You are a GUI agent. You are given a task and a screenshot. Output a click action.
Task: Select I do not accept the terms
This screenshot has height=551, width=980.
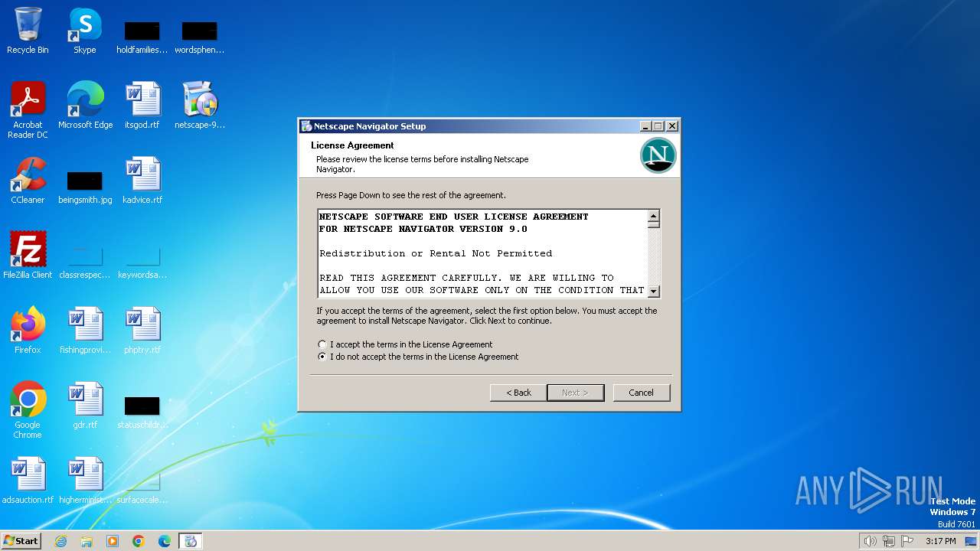coord(418,357)
